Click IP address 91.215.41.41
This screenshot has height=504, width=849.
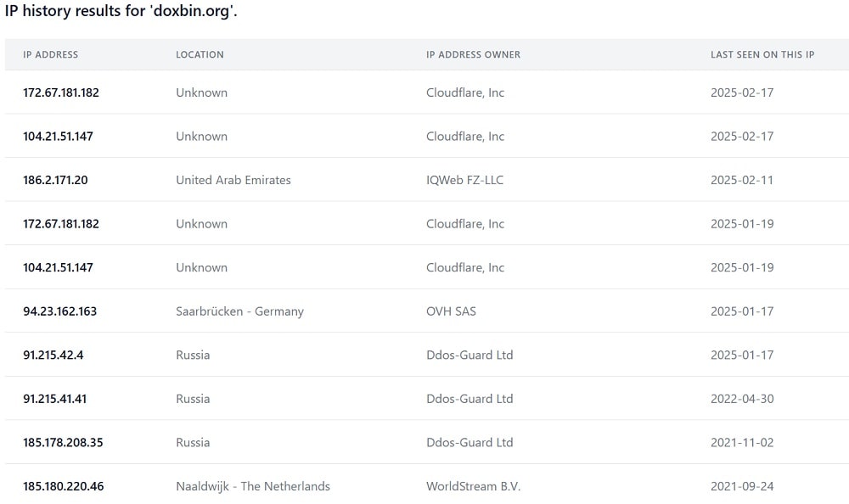(54, 399)
